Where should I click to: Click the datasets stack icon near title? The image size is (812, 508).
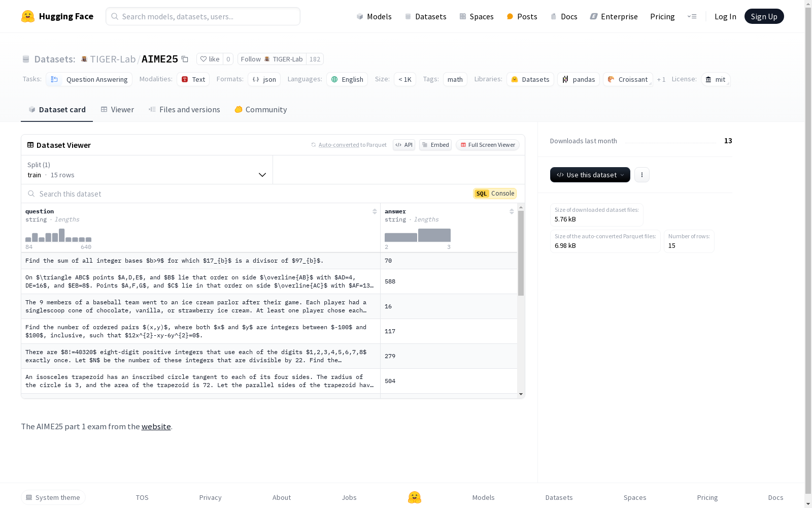click(x=26, y=59)
